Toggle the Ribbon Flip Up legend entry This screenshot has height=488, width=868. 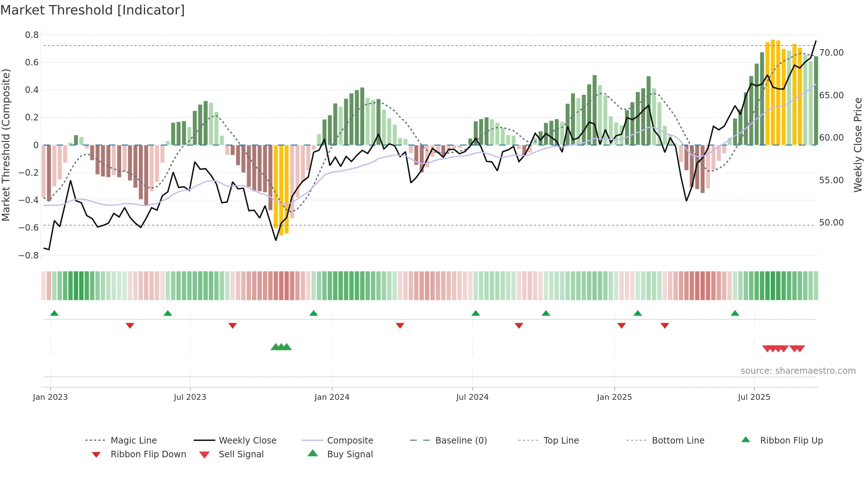[x=782, y=440]
